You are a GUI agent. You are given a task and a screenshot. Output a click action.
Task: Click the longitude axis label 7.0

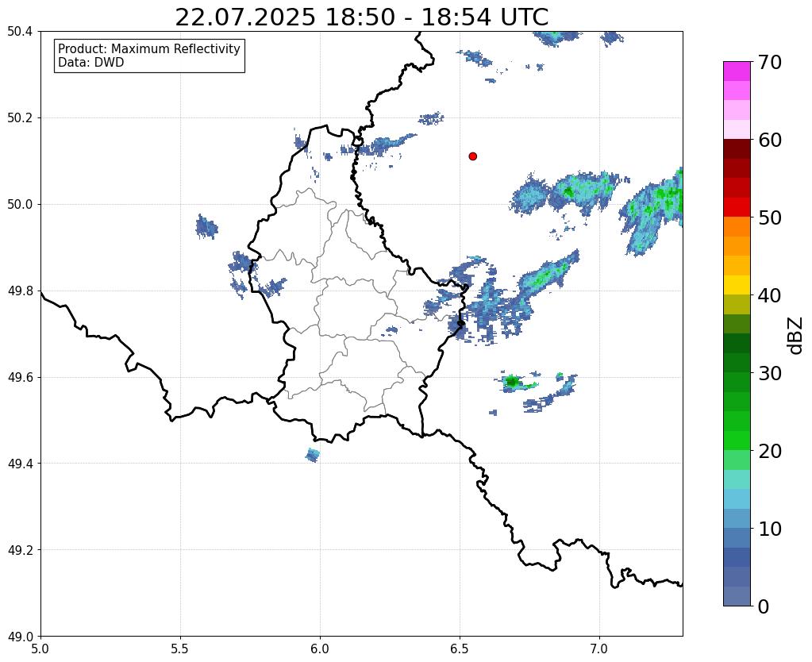point(599,649)
